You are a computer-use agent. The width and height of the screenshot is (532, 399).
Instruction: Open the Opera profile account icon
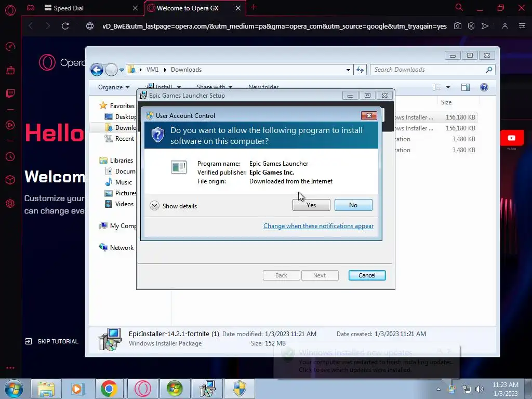click(505, 26)
